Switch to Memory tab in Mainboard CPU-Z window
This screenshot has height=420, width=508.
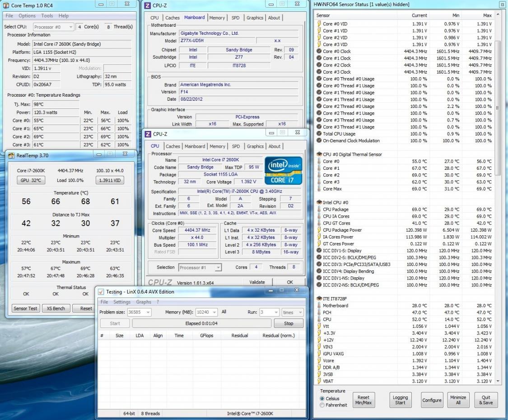[x=217, y=18]
